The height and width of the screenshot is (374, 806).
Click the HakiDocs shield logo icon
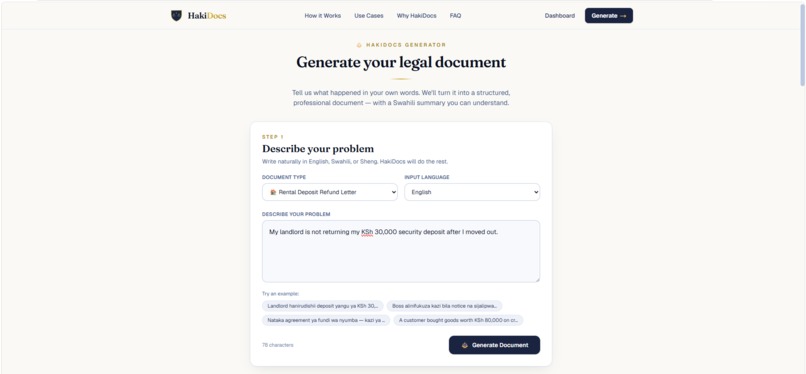tap(176, 15)
